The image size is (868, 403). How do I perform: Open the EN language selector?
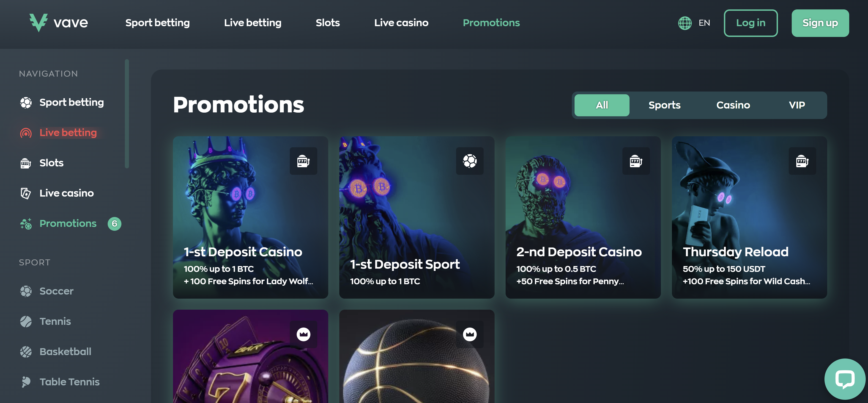(704, 23)
